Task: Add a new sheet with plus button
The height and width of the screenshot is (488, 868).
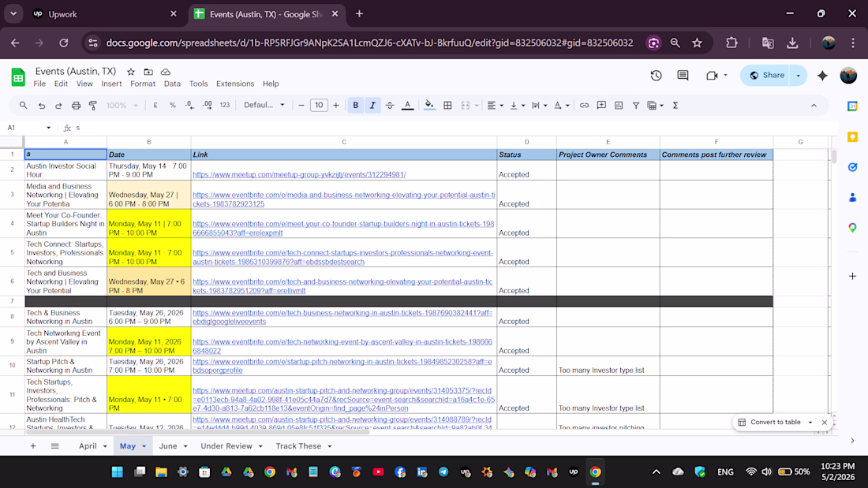Action: pos(32,446)
